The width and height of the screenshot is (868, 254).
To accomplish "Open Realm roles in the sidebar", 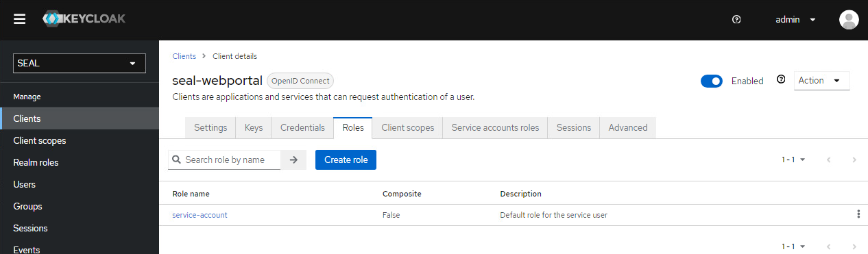I will (x=80, y=162).
